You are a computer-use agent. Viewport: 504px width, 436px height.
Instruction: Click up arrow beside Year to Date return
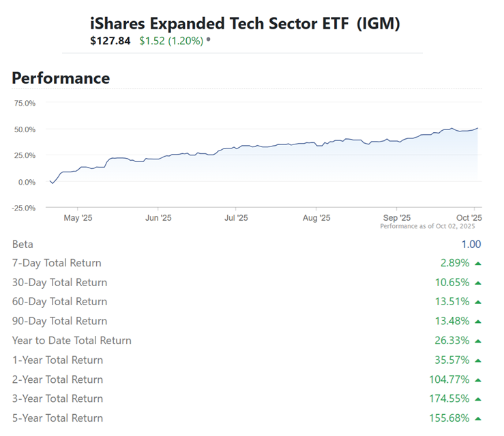click(478, 341)
